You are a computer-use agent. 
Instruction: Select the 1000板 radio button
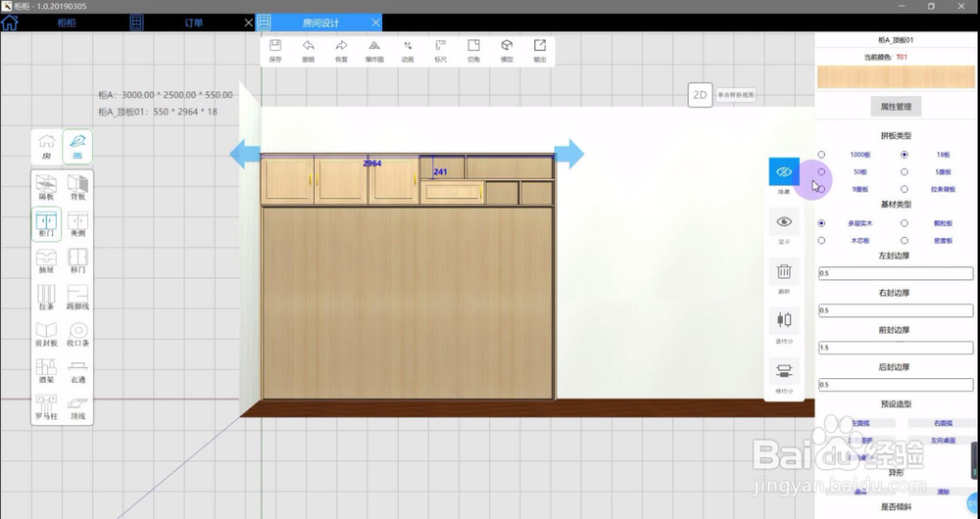point(821,155)
